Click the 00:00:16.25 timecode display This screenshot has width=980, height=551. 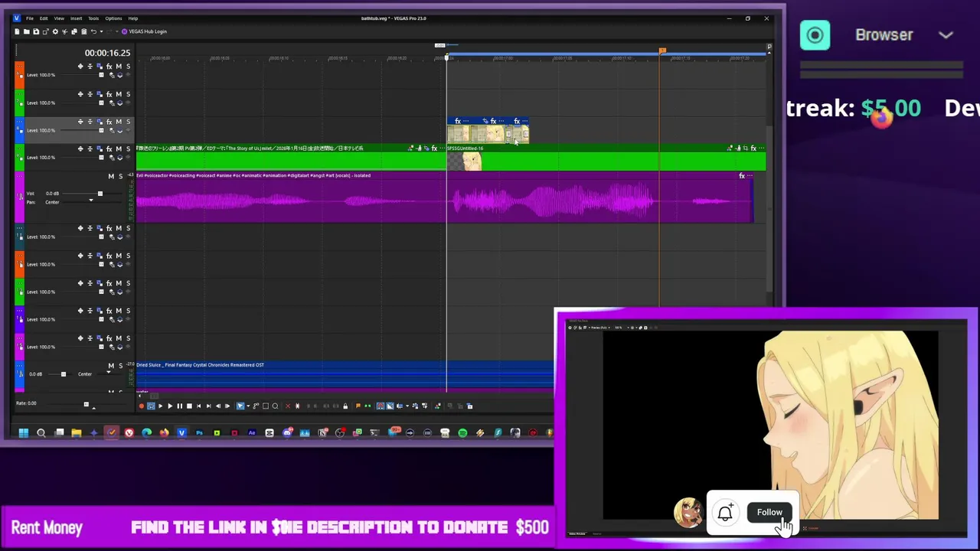(107, 53)
